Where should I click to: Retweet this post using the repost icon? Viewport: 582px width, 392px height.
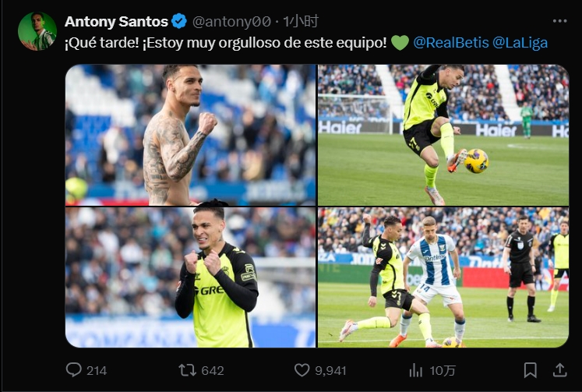188,370
